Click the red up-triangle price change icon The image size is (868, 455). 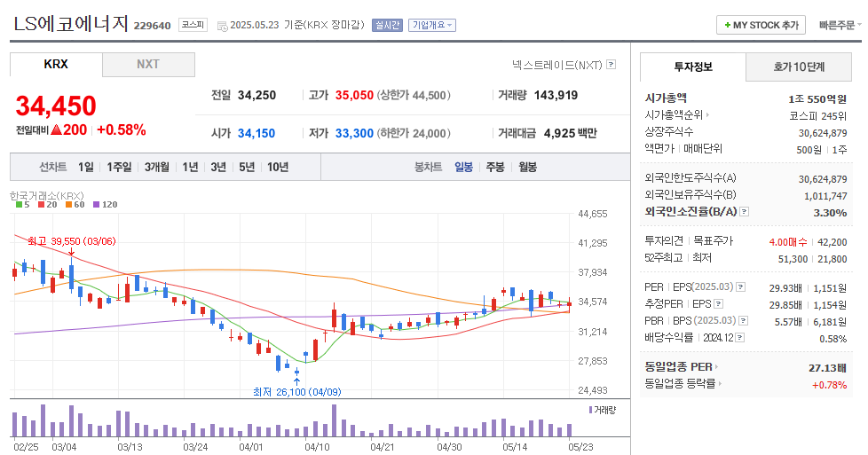[56, 130]
